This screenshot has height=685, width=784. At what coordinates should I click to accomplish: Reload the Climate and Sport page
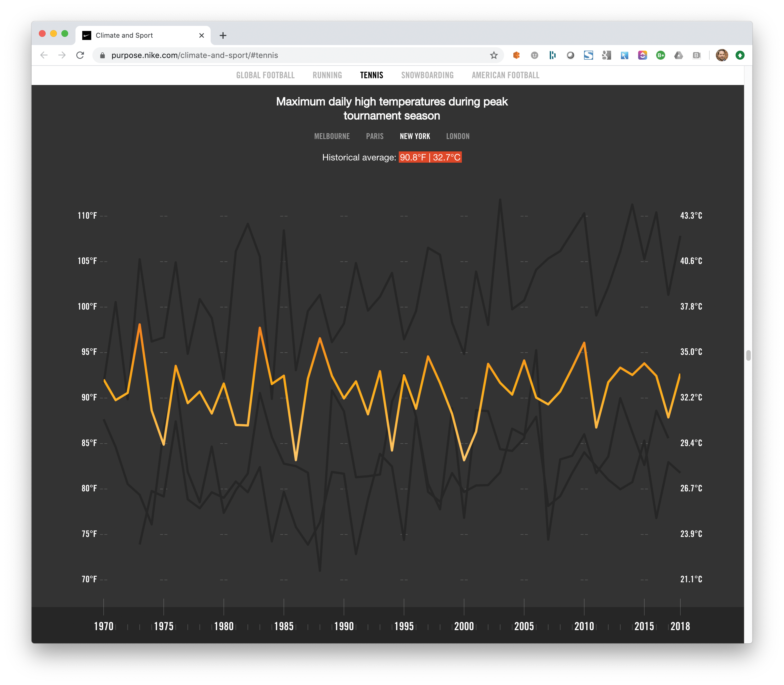tap(80, 55)
